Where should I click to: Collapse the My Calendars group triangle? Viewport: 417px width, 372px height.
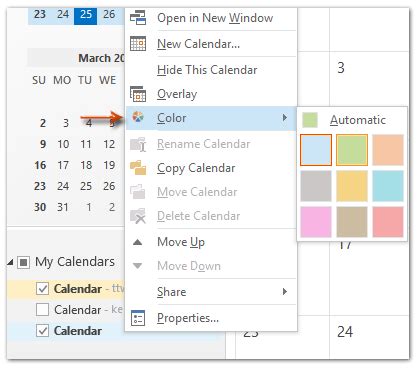[11, 262]
